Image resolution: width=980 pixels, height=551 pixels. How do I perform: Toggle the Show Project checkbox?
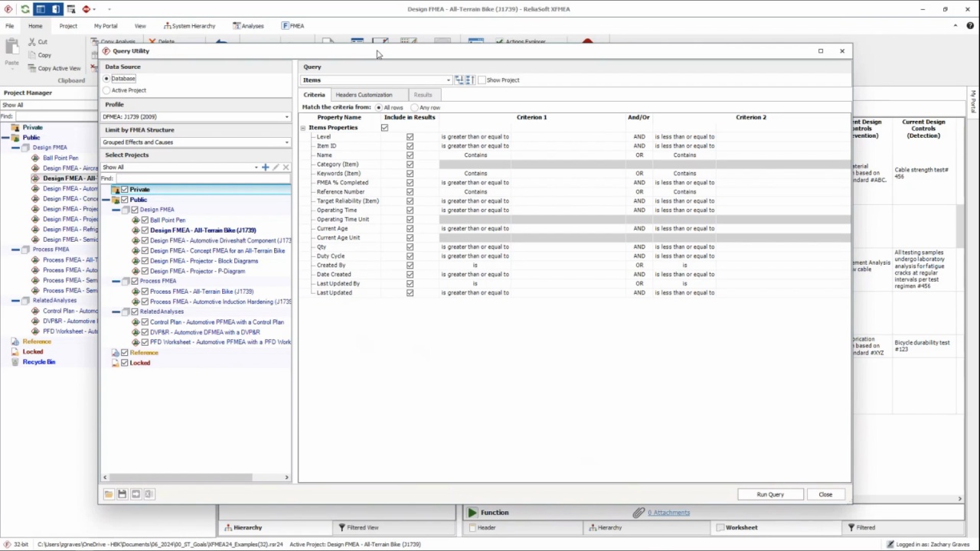coord(482,80)
